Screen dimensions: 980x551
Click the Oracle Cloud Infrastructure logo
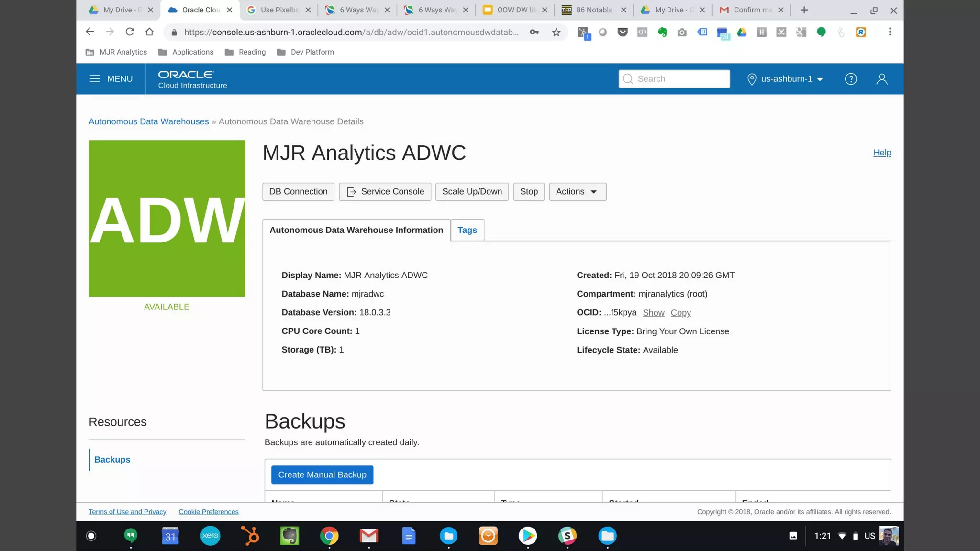point(192,79)
